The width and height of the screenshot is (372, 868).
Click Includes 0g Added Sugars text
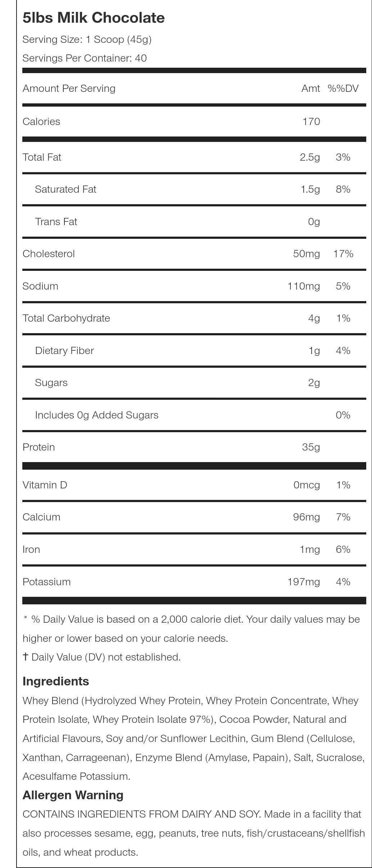click(x=96, y=415)
